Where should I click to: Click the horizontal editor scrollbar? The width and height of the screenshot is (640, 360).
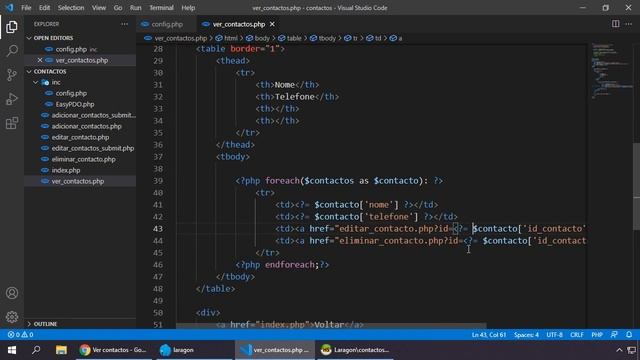click(331, 326)
